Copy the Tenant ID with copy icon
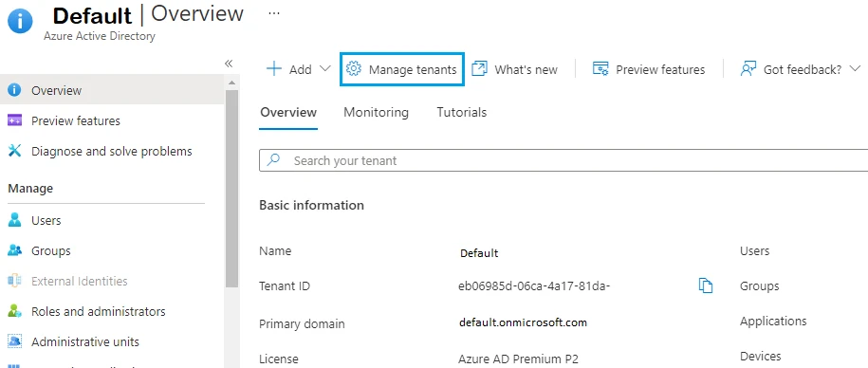This screenshot has width=868, height=368. [705, 286]
